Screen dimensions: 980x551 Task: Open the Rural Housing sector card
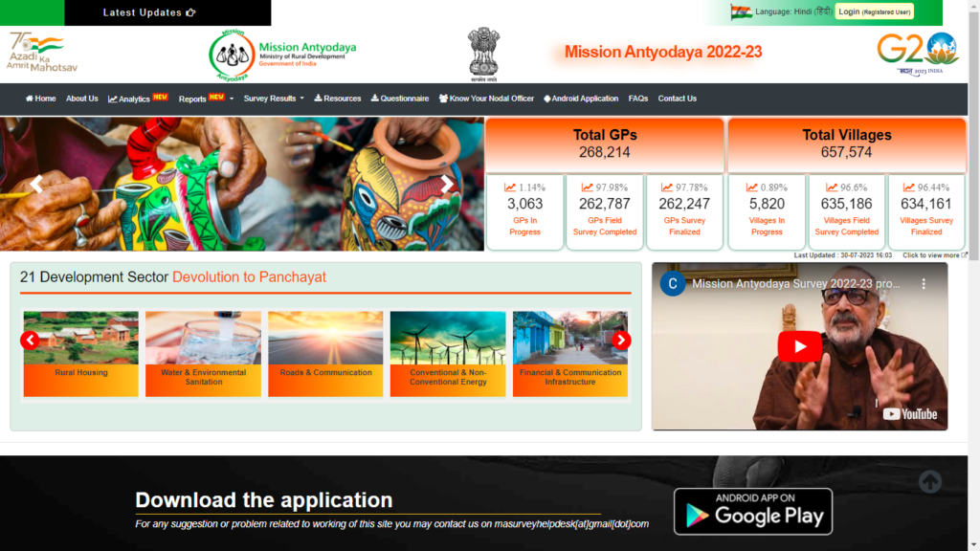coord(80,354)
